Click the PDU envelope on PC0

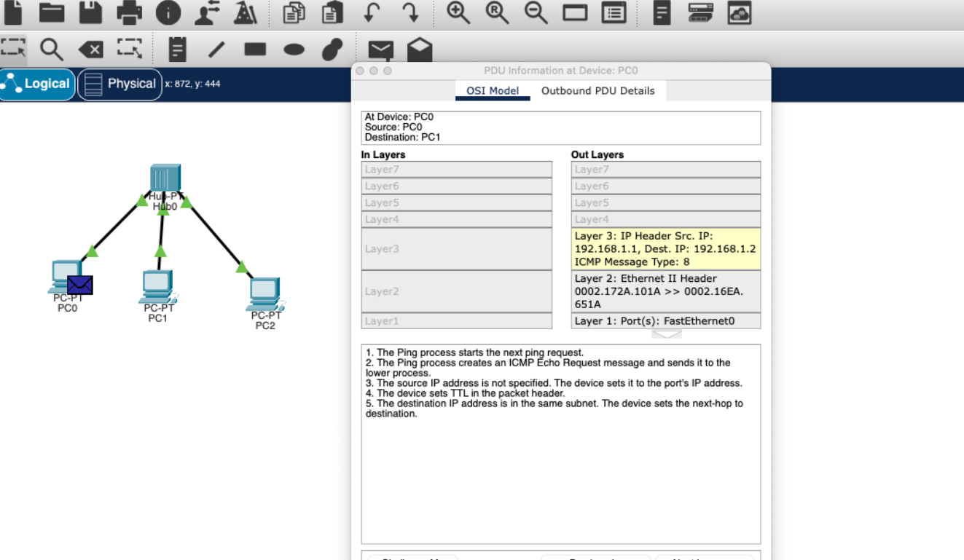(x=79, y=285)
